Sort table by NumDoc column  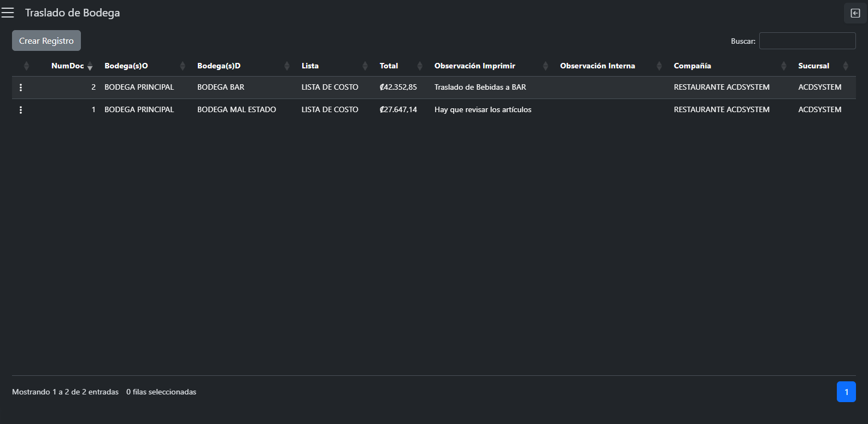coord(68,66)
